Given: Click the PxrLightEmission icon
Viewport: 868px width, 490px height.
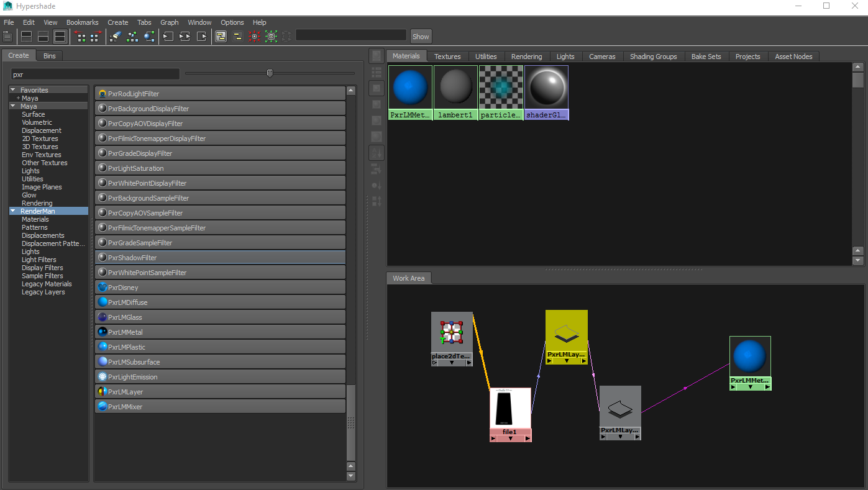Looking at the screenshot, I should pyautogui.click(x=103, y=377).
